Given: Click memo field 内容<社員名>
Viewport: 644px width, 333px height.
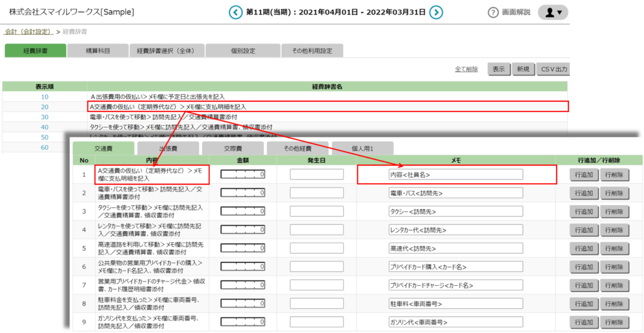Looking at the screenshot, I should click(455, 174).
